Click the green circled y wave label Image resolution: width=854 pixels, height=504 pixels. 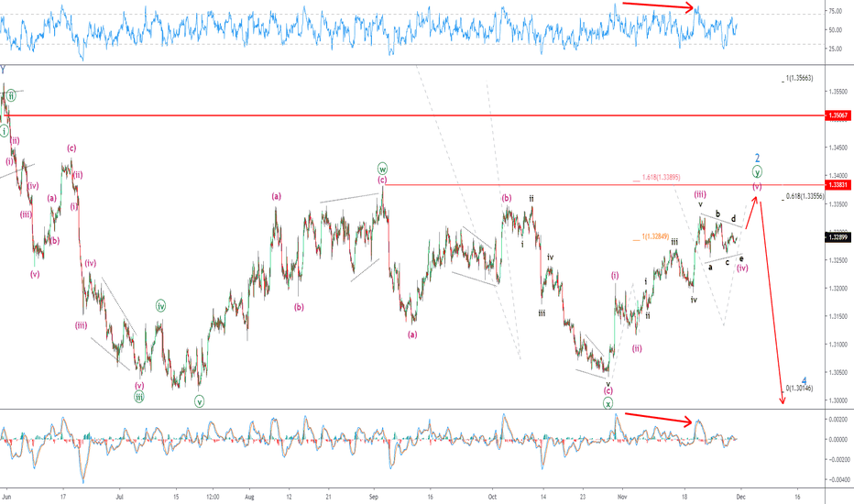pos(757,171)
